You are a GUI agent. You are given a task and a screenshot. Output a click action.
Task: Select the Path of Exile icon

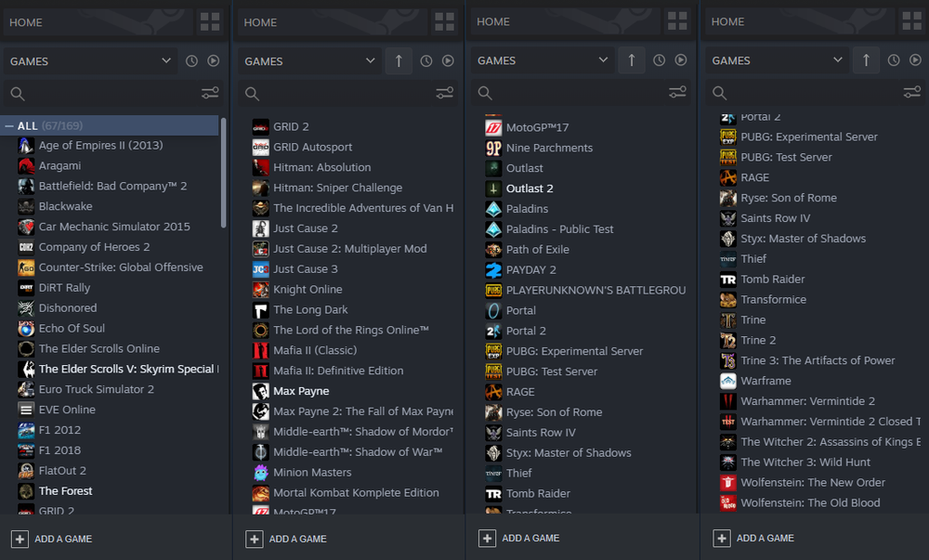coord(493,250)
